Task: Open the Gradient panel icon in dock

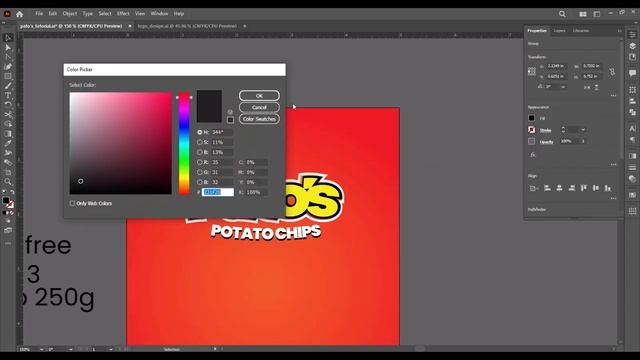Action: [632, 156]
